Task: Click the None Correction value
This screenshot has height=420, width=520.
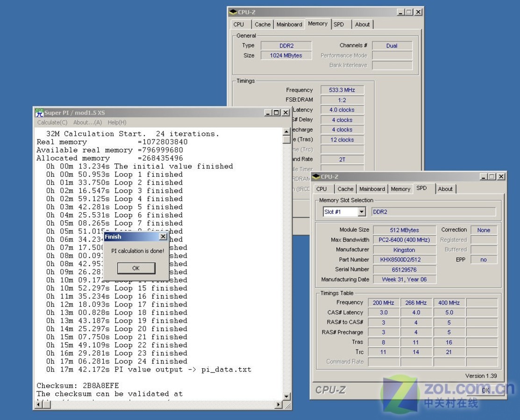Action: click(484, 230)
